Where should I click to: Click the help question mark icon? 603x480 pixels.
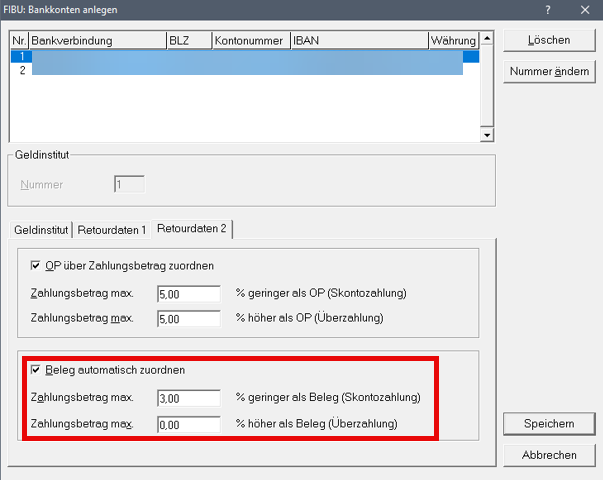tap(547, 9)
